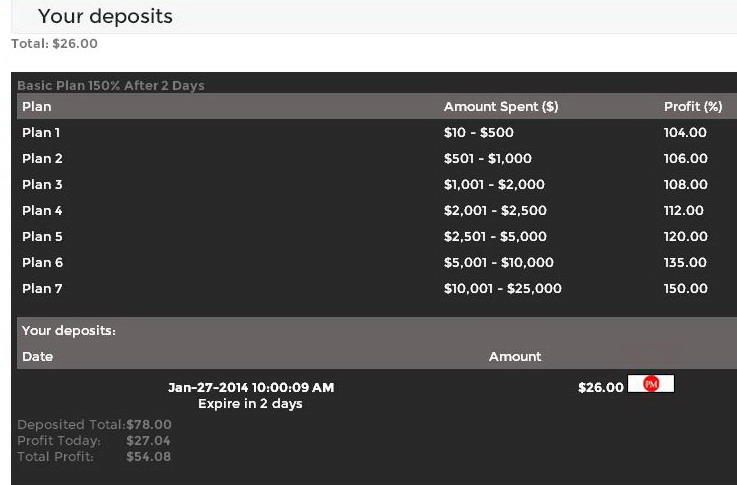Click the Total Profit $54.08 line
737x485 pixels.
click(94, 457)
